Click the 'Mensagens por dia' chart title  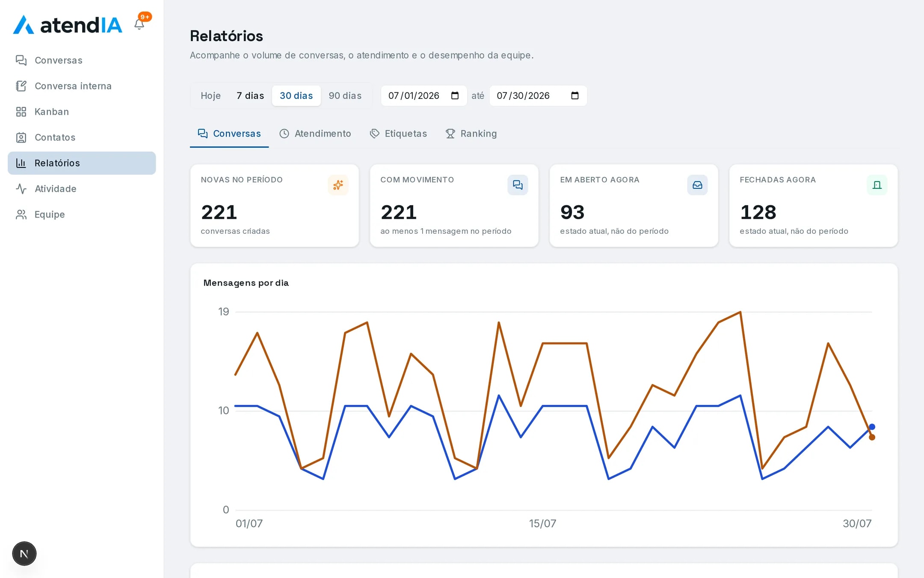[246, 283]
